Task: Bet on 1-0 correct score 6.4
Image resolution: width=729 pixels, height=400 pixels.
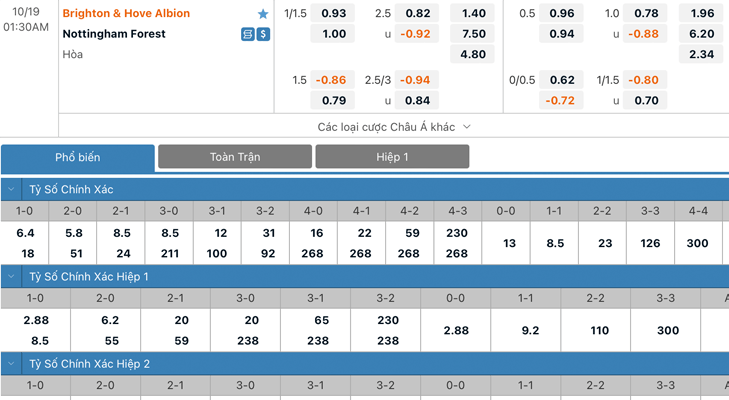Action: (25, 233)
